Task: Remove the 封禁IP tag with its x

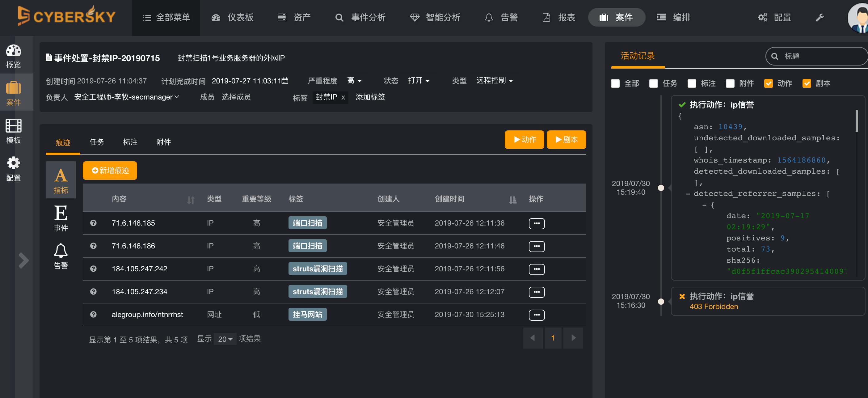Action: coord(343,97)
